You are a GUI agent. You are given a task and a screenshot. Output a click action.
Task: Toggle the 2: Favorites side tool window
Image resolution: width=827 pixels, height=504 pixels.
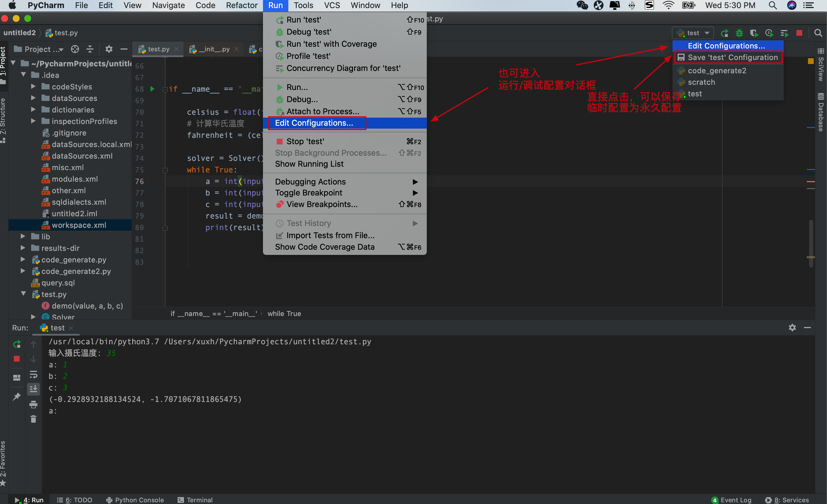click(3, 463)
